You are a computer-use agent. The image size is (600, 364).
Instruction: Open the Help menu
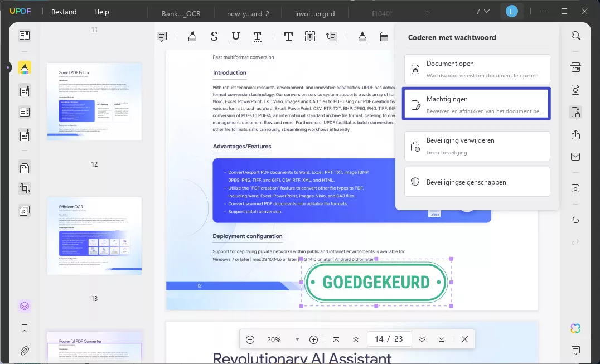tap(101, 12)
